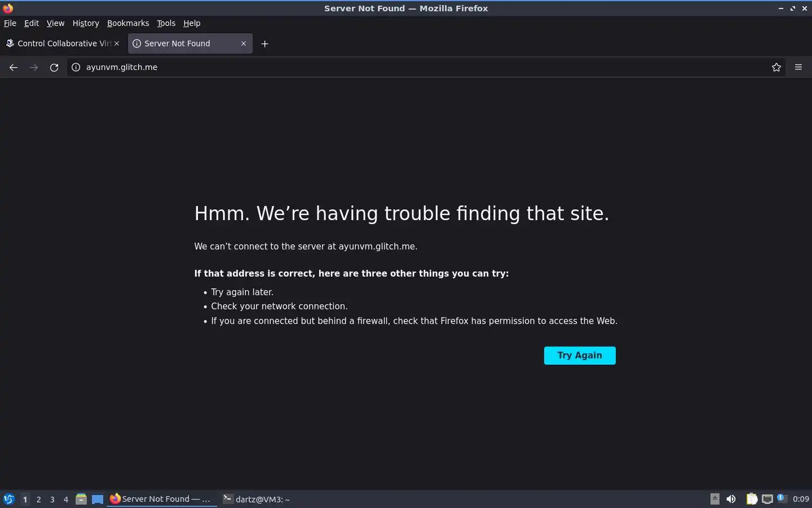
Task: Switch to Control Collaborative Virtual tab
Action: [63, 43]
